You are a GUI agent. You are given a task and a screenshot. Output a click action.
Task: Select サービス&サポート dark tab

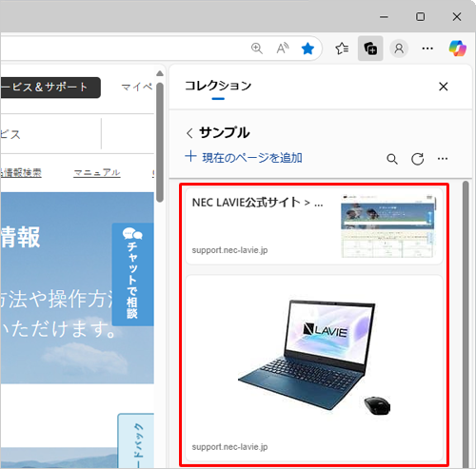[x=50, y=88]
